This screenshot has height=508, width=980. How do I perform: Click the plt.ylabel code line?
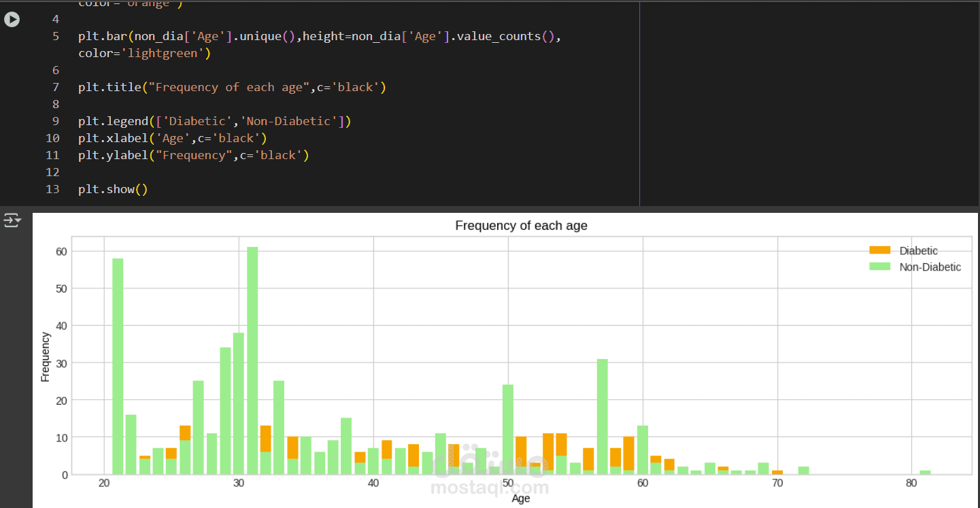(193, 155)
